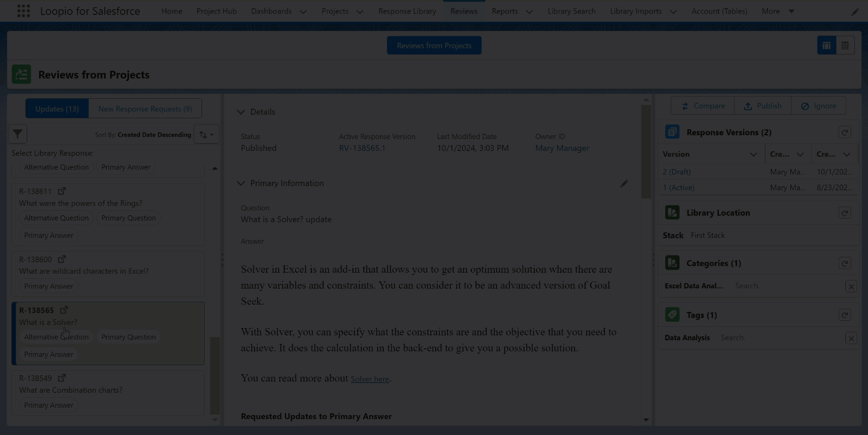
Task: Click the Publish button
Action: pos(762,106)
